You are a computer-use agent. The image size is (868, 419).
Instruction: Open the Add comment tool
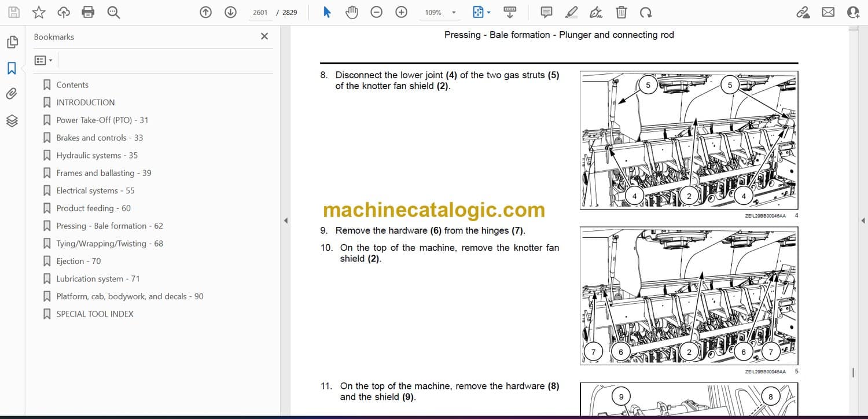(x=546, y=12)
